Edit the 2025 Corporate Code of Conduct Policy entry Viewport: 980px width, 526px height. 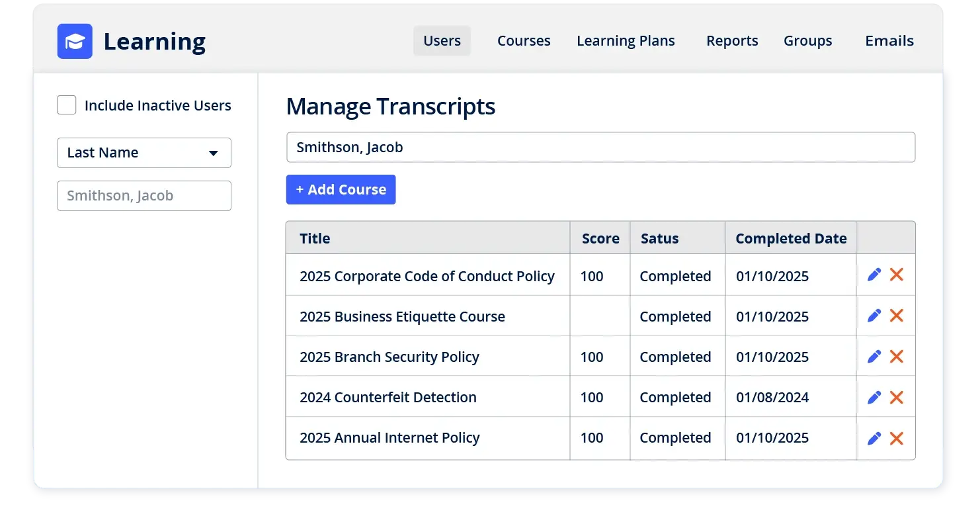click(x=874, y=275)
